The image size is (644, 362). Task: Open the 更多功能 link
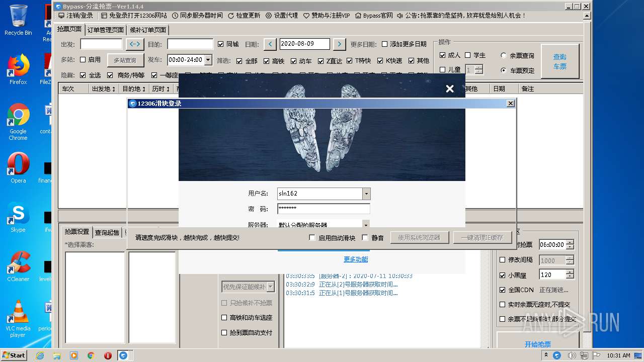point(356,259)
